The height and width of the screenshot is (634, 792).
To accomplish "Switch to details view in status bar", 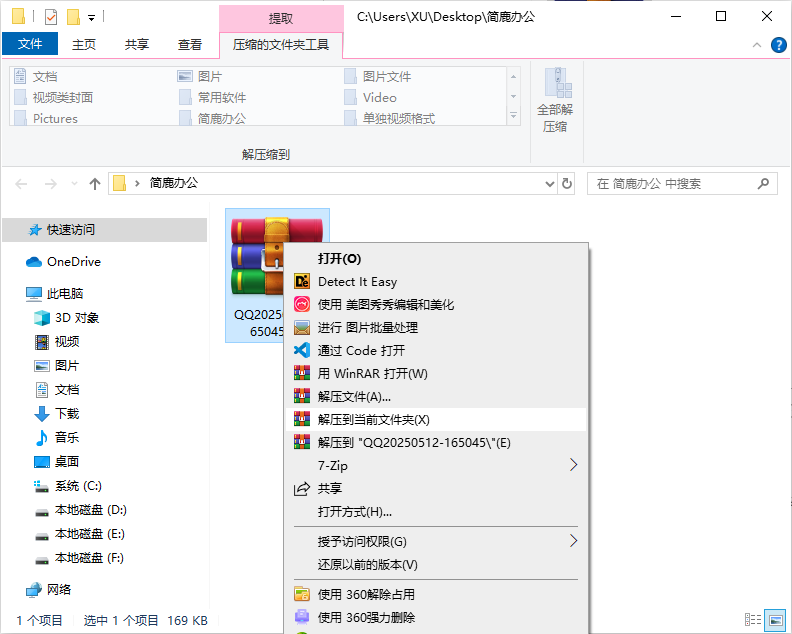I will pos(753,619).
